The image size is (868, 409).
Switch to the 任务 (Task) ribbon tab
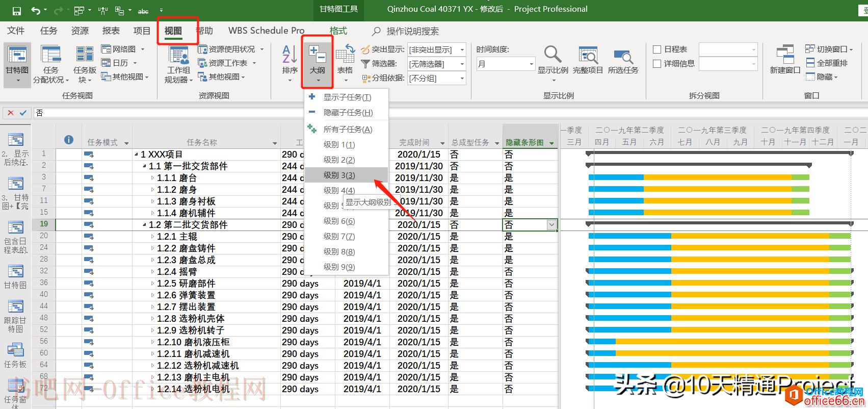49,31
